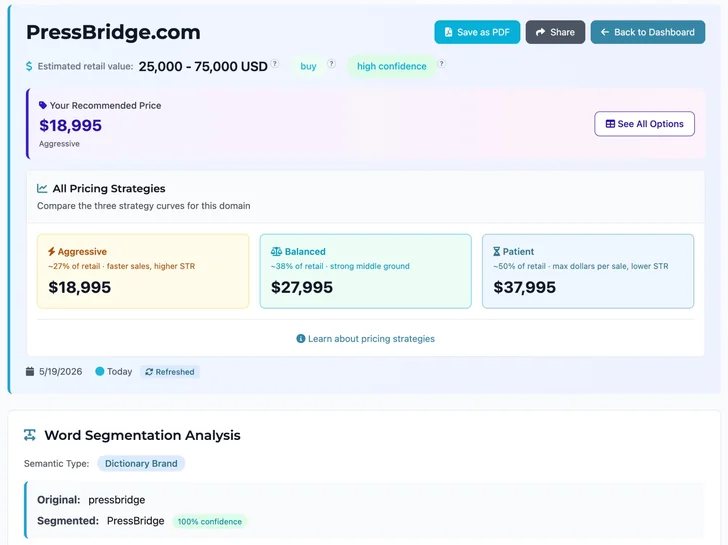The height and width of the screenshot is (545, 728).
Task: Click ~27% of retail description text
Action: (122, 266)
